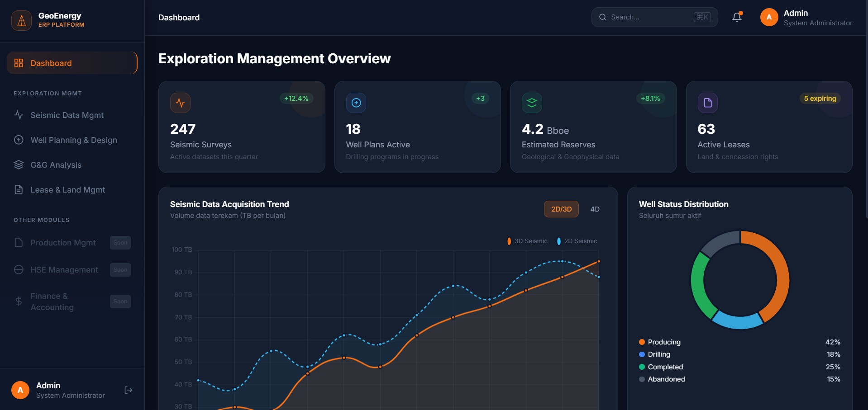This screenshot has height=410, width=868.
Task: Open notifications with the bell icon
Action: [x=737, y=17]
